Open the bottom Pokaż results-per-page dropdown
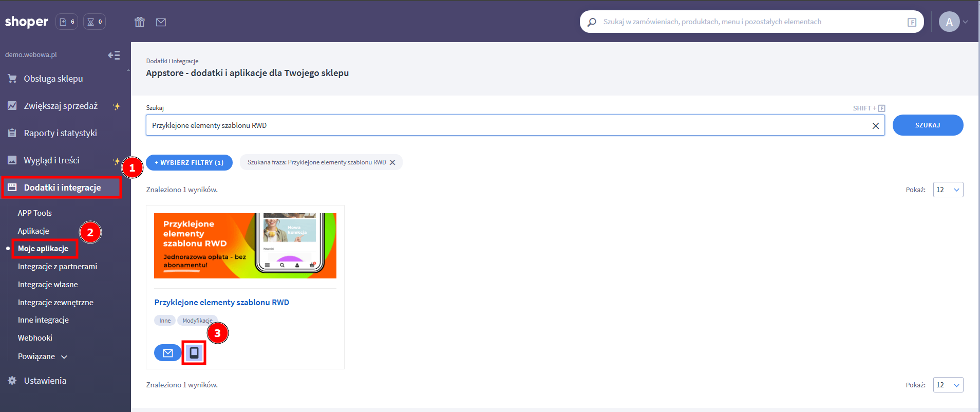 click(948, 385)
